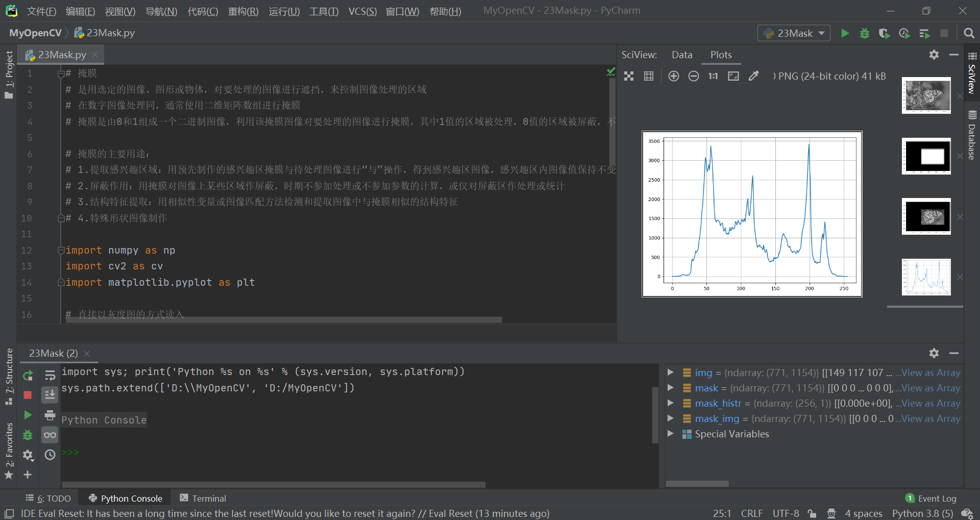Start debugging with the bug icon
This screenshot has width=980, height=520.
864,33
